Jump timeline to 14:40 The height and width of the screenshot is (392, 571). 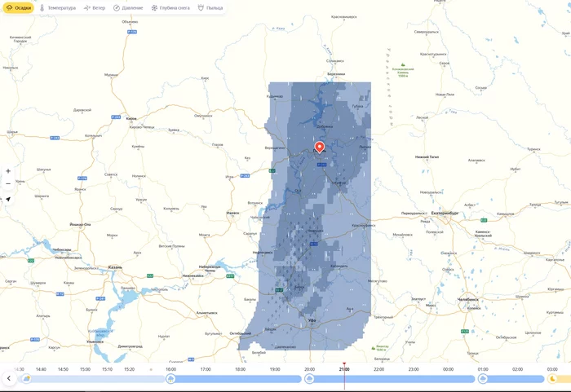[x=41, y=369]
